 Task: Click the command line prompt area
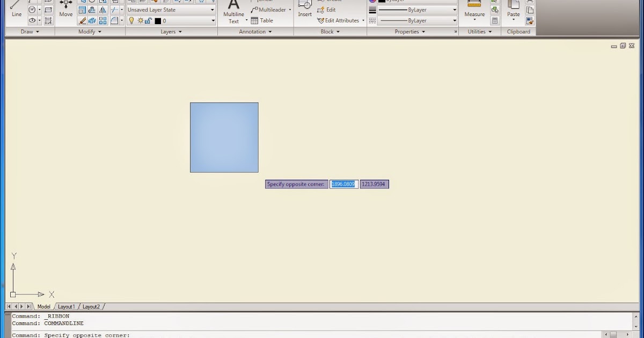click(x=306, y=335)
